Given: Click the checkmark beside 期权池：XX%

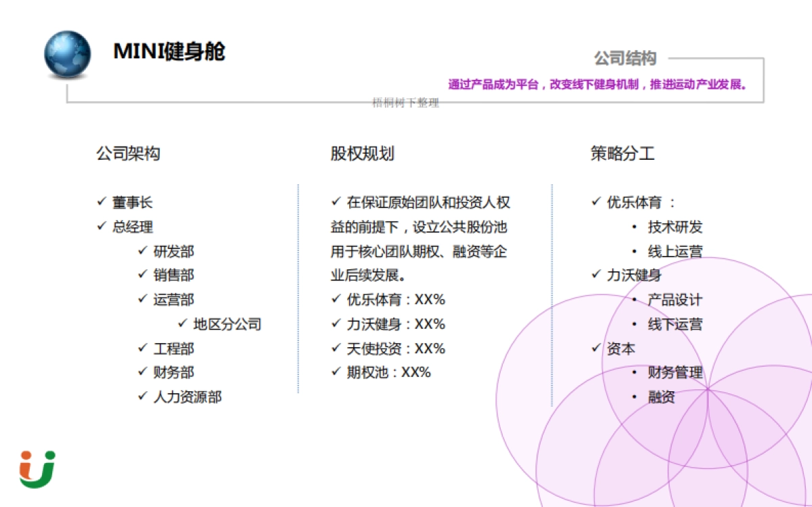Looking at the screenshot, I should point(334,372).
